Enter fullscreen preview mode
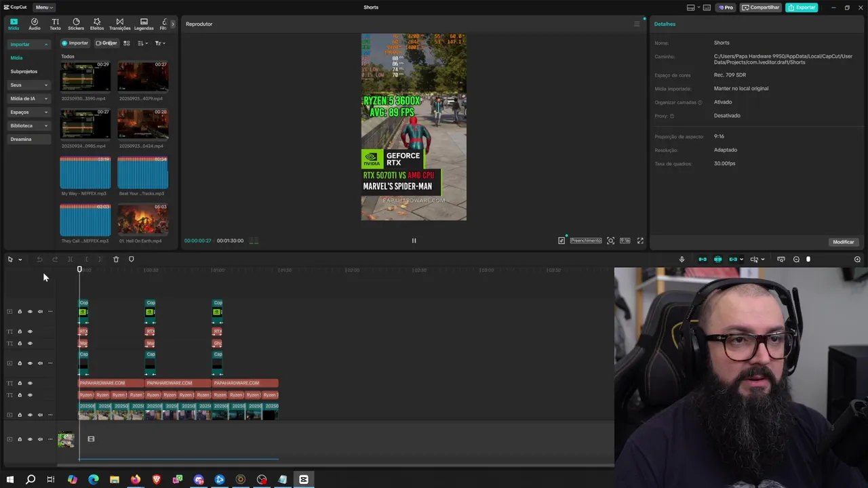868x488 pixels. point(640,241)
